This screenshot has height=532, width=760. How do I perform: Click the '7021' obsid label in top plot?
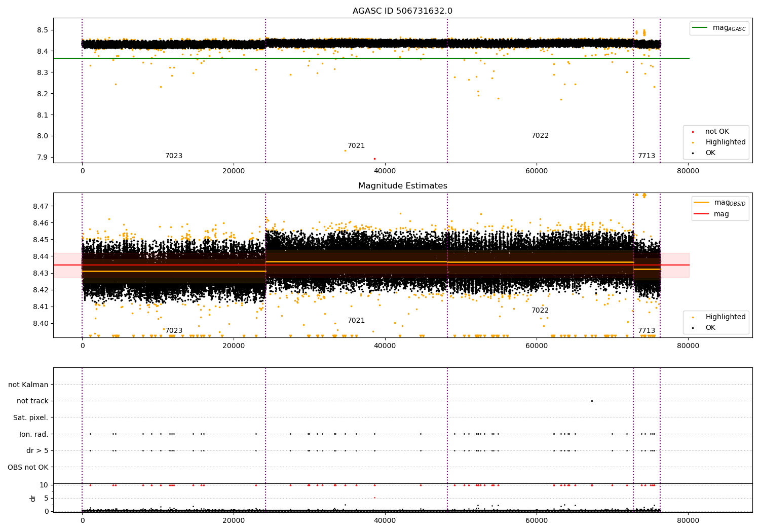[x=356, y=146]
